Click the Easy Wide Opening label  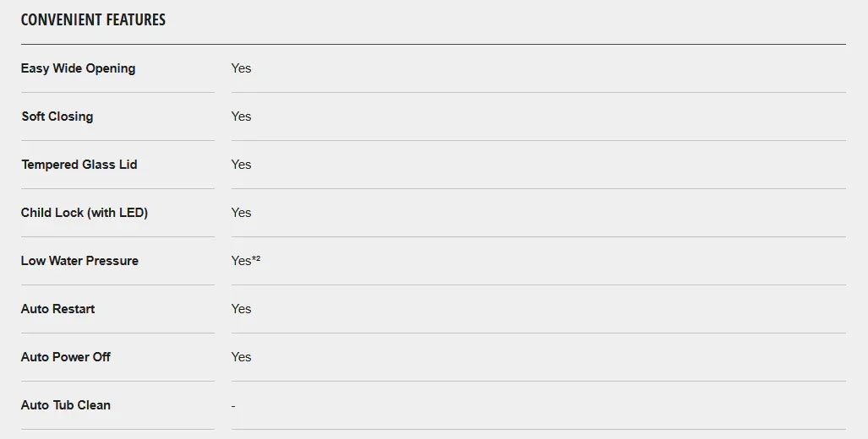[x=78, y=68]
